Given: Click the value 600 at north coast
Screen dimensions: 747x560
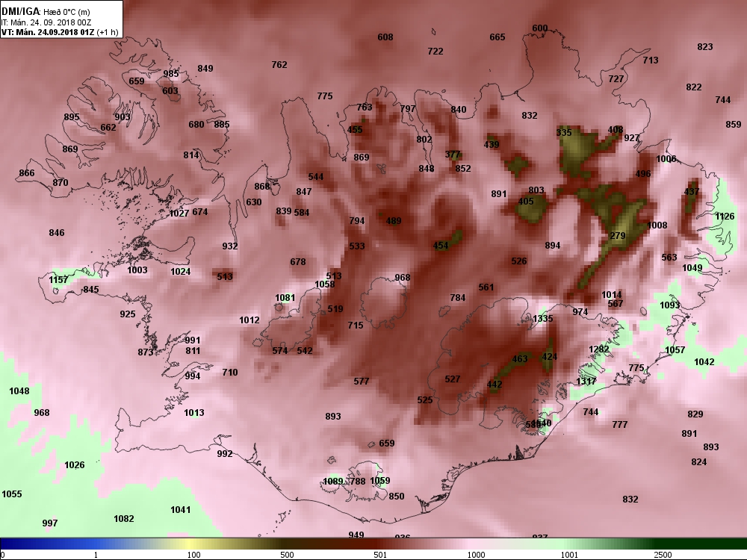Looking at the screenshot, I should 540,28.
